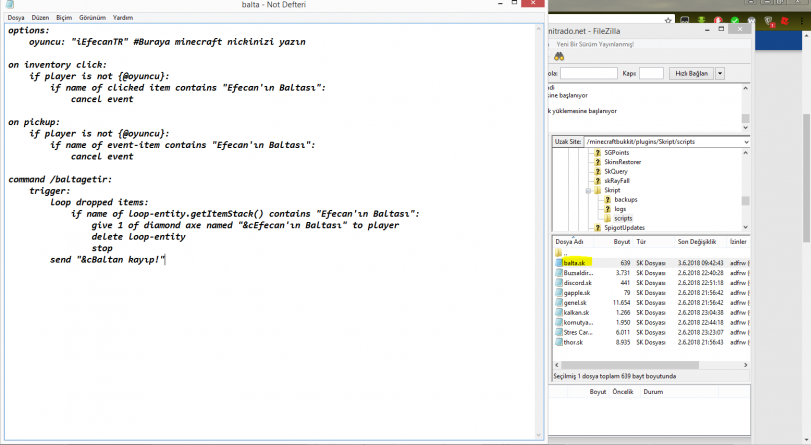Open the Yardım menu in Notepad
The width and height of the screenshot is (811, 445).
pyautogui.click(x=123, y=18)
